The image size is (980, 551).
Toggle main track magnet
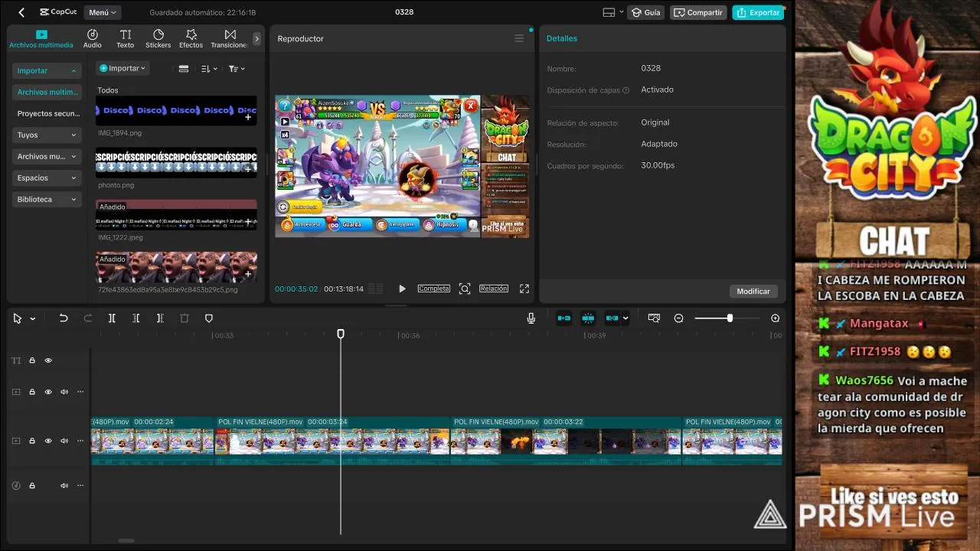(x=563, y=318)
